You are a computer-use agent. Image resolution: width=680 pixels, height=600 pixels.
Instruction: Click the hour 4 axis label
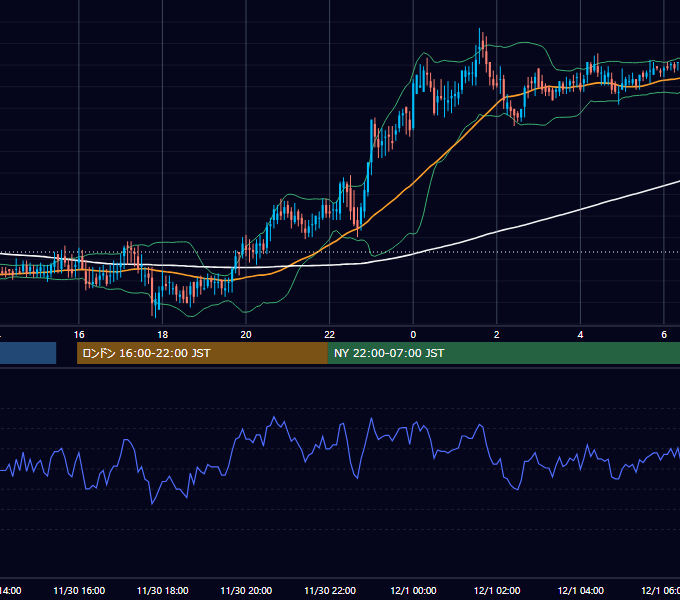[x=580, y=335]
